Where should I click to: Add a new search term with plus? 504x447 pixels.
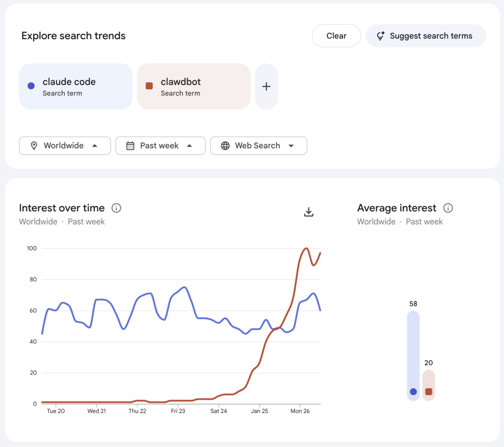pos(266,86)
